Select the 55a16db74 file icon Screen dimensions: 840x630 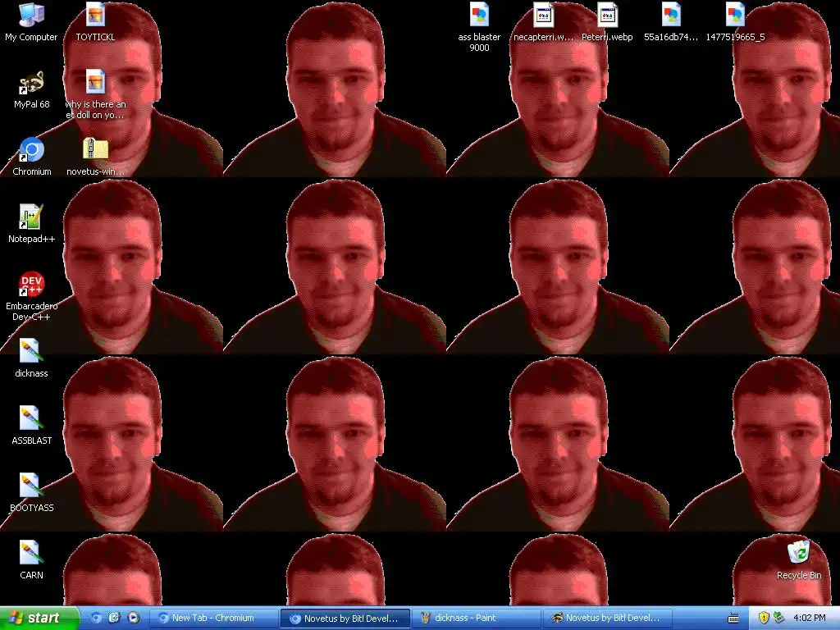pos(671,22)
